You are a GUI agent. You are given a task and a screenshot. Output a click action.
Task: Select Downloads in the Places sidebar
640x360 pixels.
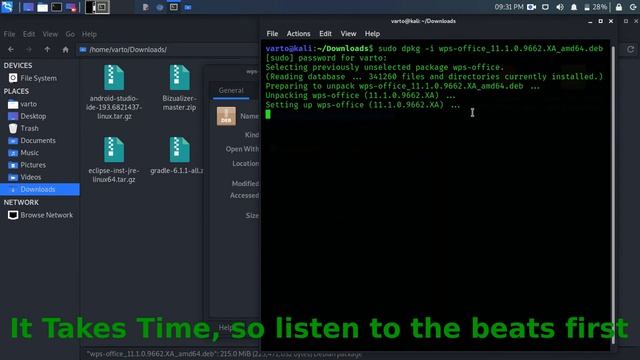(x=40, y=189)
